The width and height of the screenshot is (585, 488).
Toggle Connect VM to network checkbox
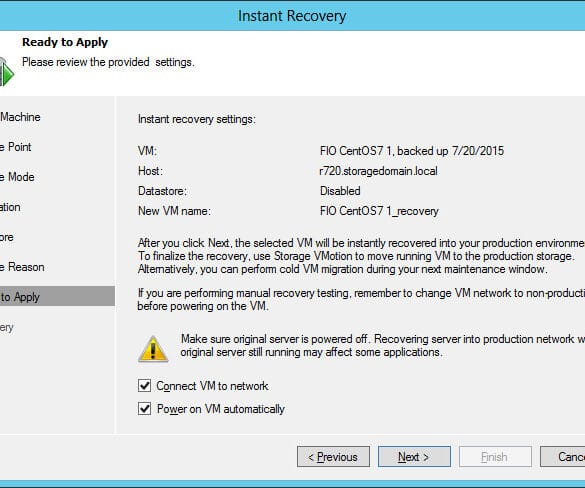point(144,385)
